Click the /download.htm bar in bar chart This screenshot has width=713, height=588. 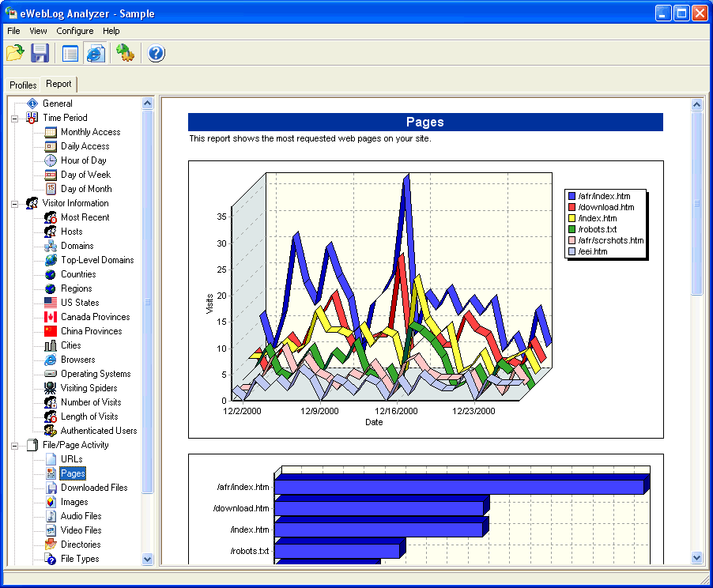382,506
